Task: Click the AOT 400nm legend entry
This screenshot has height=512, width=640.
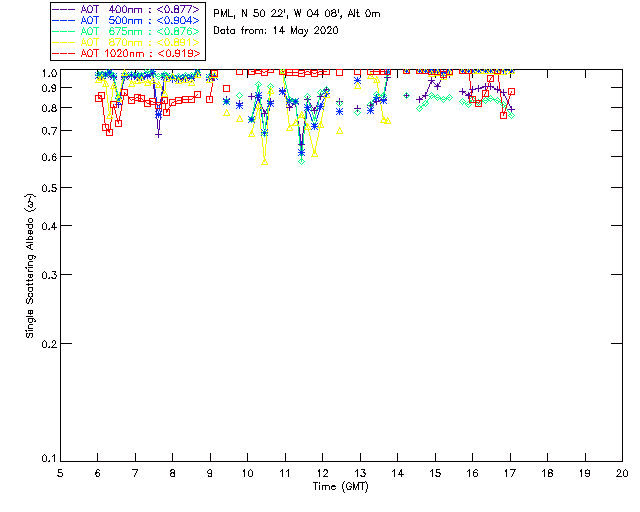Action: pyautogui.click(x=126, y=9)
